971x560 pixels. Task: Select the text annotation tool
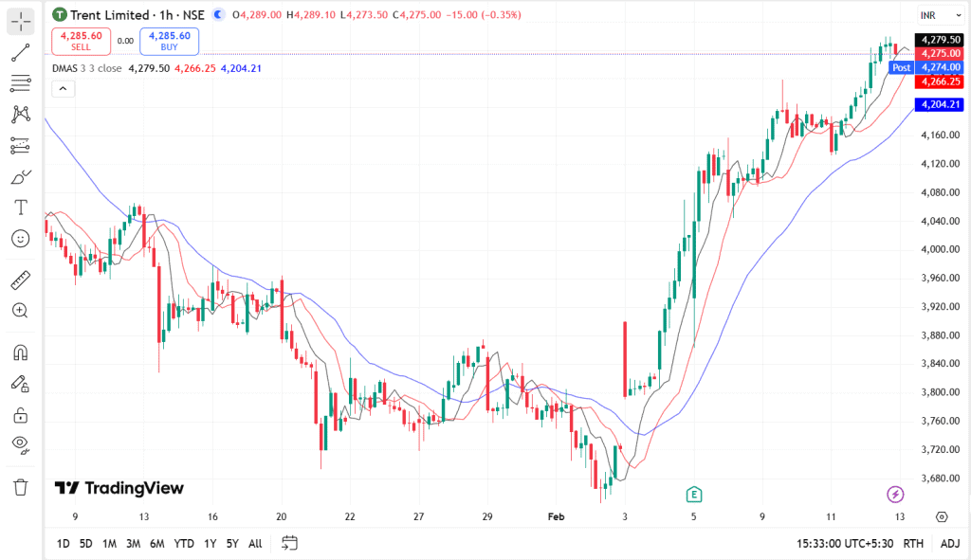pos(19,207)
